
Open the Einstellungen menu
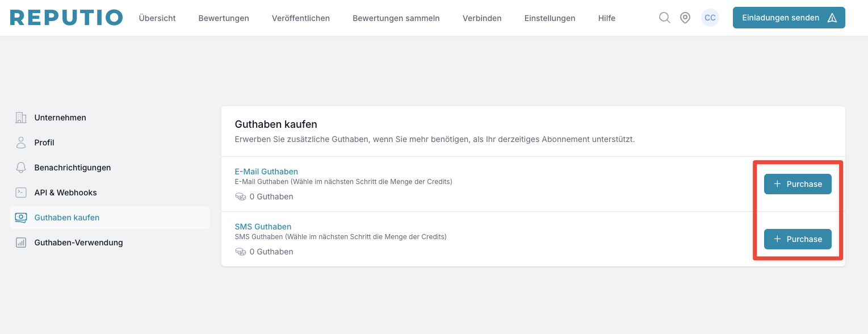550,18
